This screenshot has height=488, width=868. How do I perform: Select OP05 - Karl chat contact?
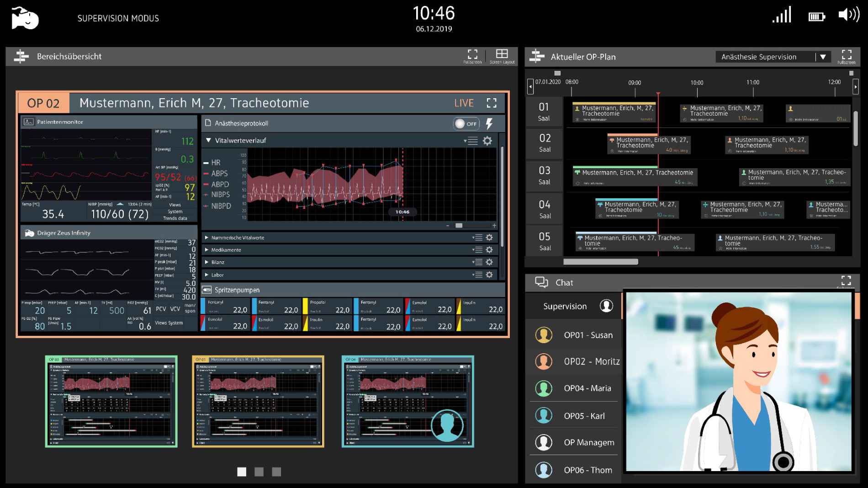coord(574,416)
